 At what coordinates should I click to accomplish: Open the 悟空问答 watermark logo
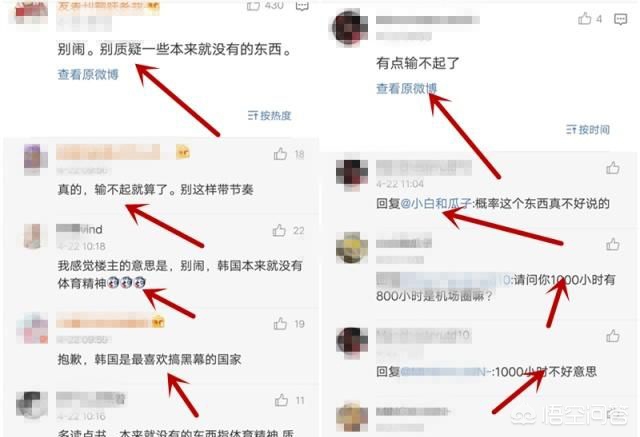click(569, 415)
